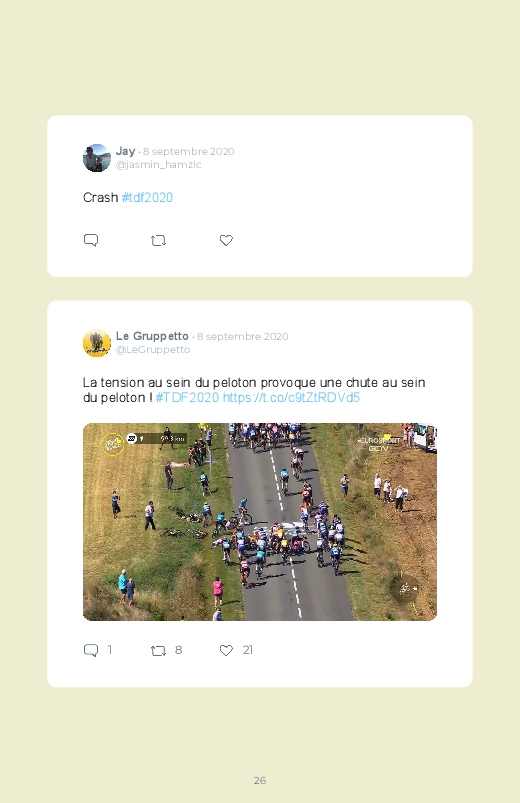The width and height of the screenshot is (520, 803).
Task: Like the Le Gruppetto tweet
Action: coord(226,650)
